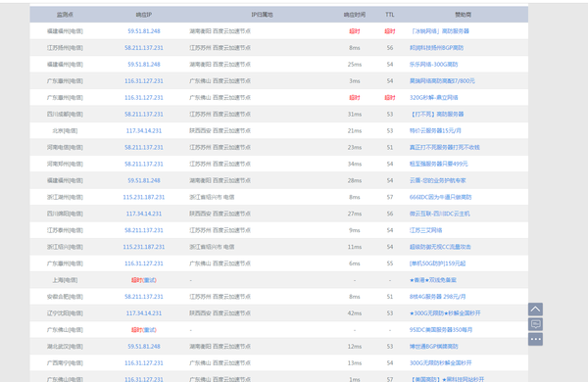Open IP 116.31.127.231 in the 13ms row

pyautogui.click(x=144, y=362)
